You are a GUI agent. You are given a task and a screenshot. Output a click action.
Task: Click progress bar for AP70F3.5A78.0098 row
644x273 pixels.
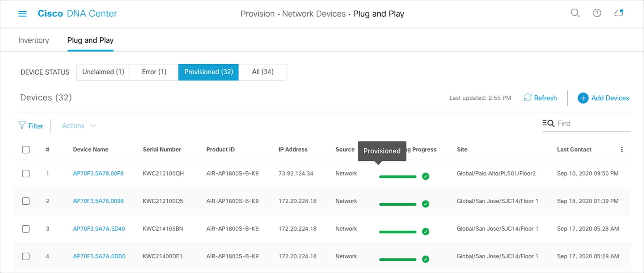point(398,204)
